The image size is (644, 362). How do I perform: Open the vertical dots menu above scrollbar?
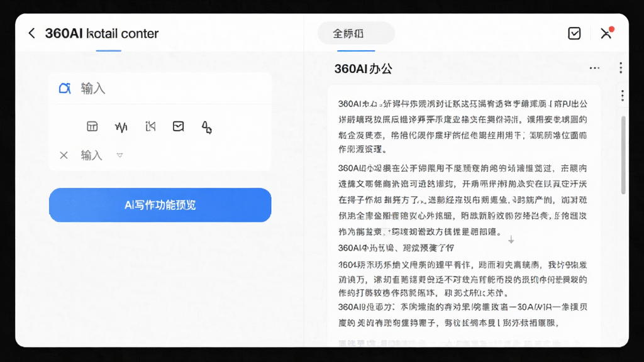[623, 96]
